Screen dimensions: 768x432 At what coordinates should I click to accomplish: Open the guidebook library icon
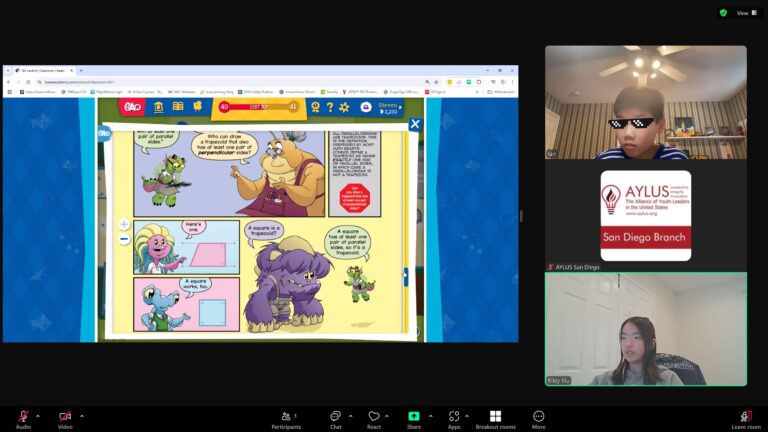coord(178,106)
